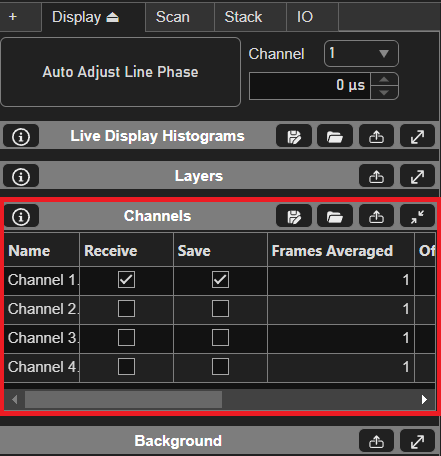Open the Channel dropdown showing 1

point(361,53)
